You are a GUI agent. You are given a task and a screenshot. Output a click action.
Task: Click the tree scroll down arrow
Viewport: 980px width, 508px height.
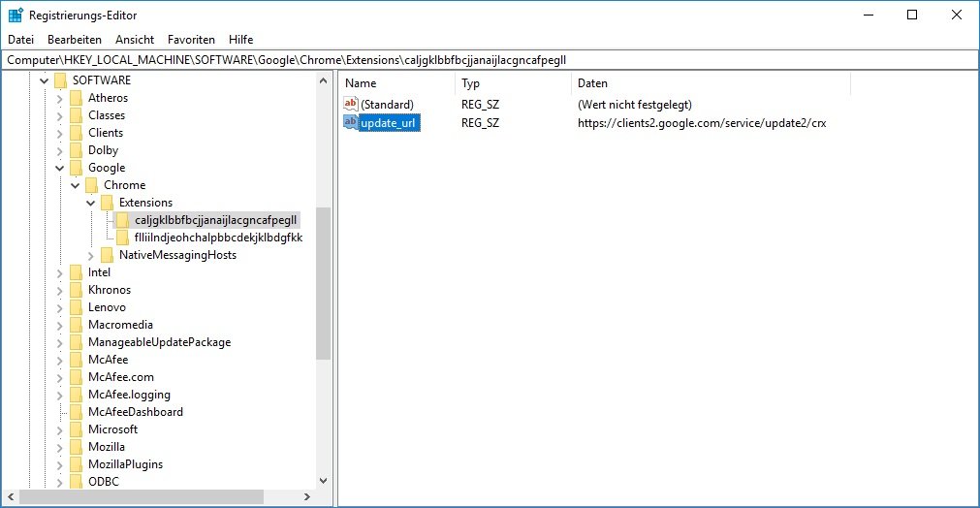[323, 481]
